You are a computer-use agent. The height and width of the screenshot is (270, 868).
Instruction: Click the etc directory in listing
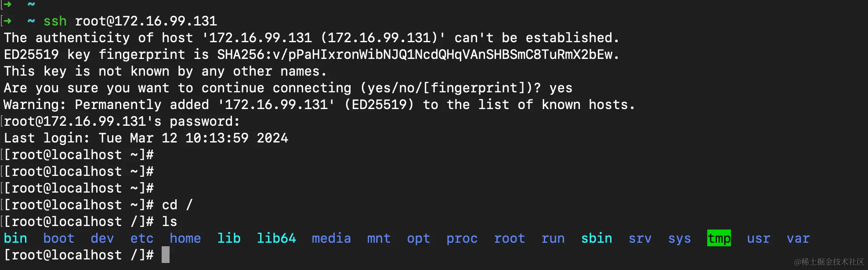(141, 238)
